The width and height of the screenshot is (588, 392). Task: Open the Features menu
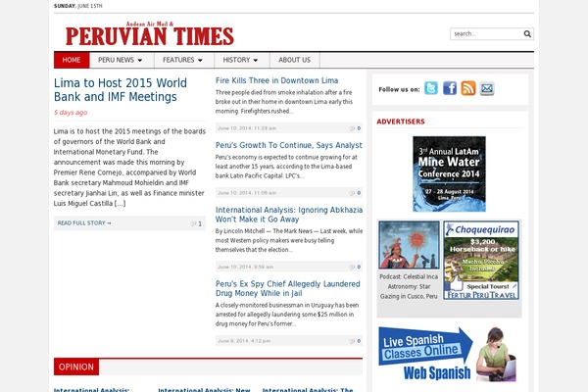tap(184, 60)
